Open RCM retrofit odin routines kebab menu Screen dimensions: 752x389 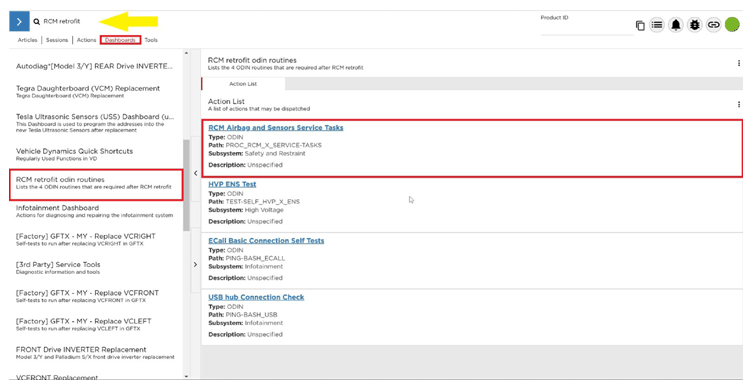[739, 63]
